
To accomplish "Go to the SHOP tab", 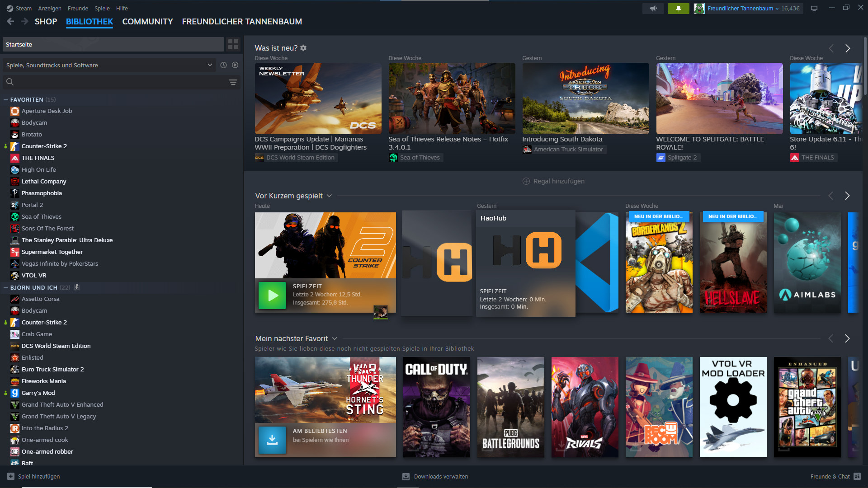I will (x=46, y=22).
